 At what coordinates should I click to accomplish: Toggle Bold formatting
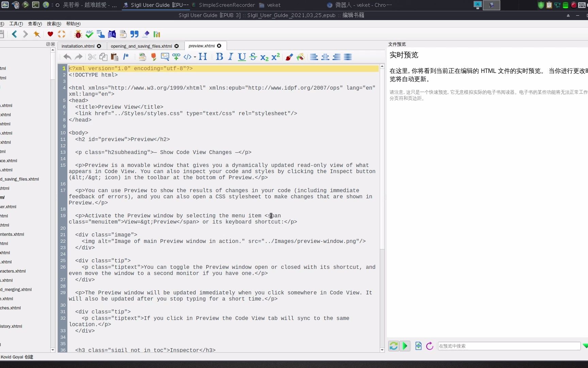[219, 57]
